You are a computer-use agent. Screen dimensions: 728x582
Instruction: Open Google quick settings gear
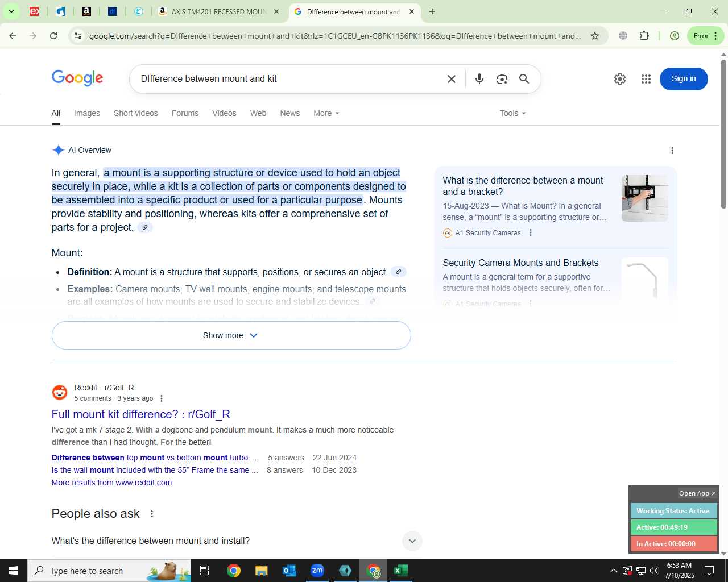click(620, 79)
